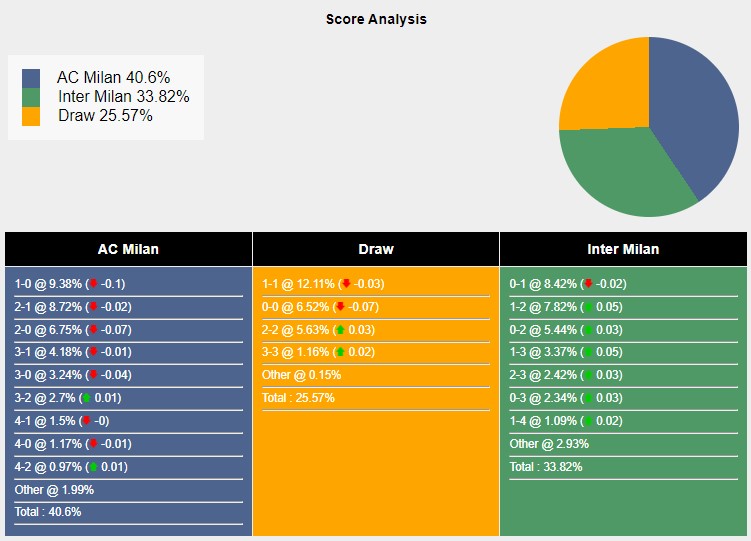
Task: Select the '3-0 @ 3.24%' score text
Action: coord(48,375)
